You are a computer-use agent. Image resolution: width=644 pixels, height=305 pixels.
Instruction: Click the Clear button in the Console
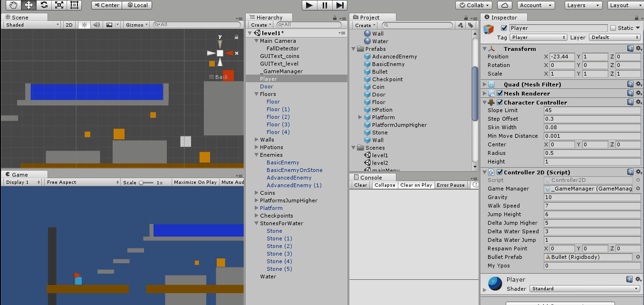click(x=360, y=185)
